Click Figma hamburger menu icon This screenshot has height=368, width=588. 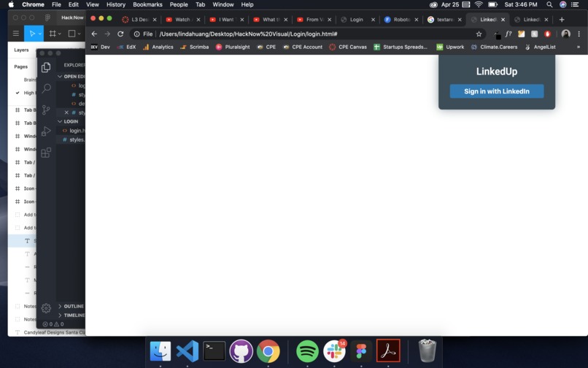[x=16, y=34]
